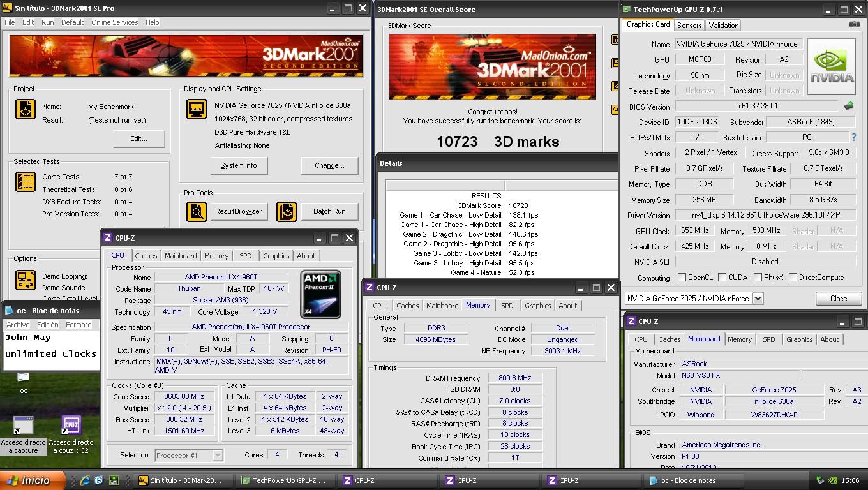Open the oc text file icon
The height and width of the screenshot is (490, 868).
pyautogui.click(x=23, y=383)
